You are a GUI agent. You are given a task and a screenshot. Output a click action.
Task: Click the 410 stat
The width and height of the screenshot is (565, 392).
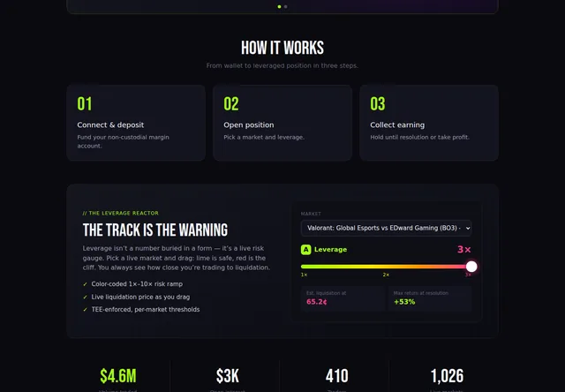pos(337,376)
